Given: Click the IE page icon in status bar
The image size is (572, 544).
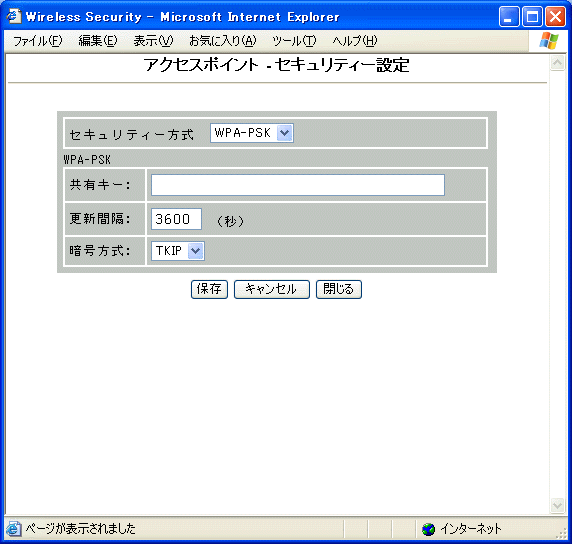Looking at the screenshot, I should click(x=13, y=528).
